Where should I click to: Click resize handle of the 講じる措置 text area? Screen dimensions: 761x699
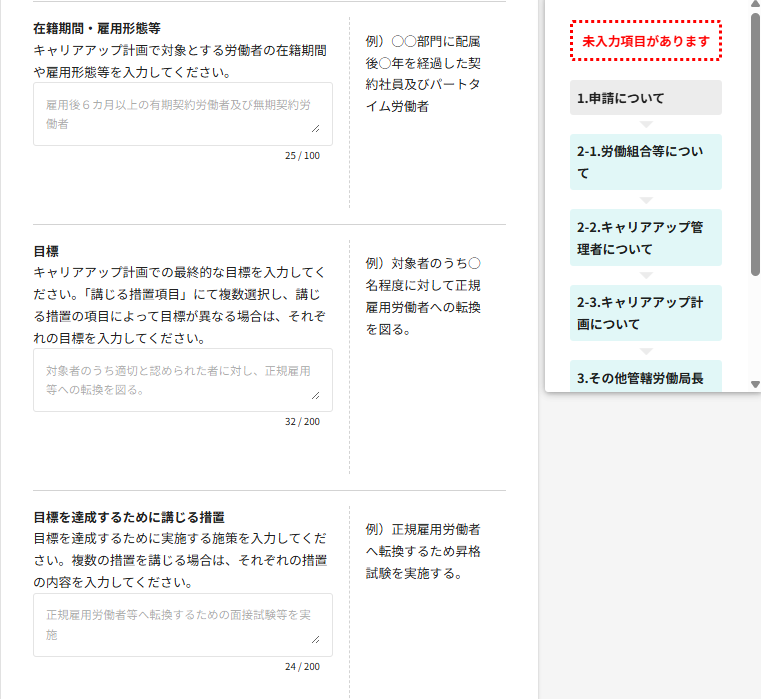(316, 640)
